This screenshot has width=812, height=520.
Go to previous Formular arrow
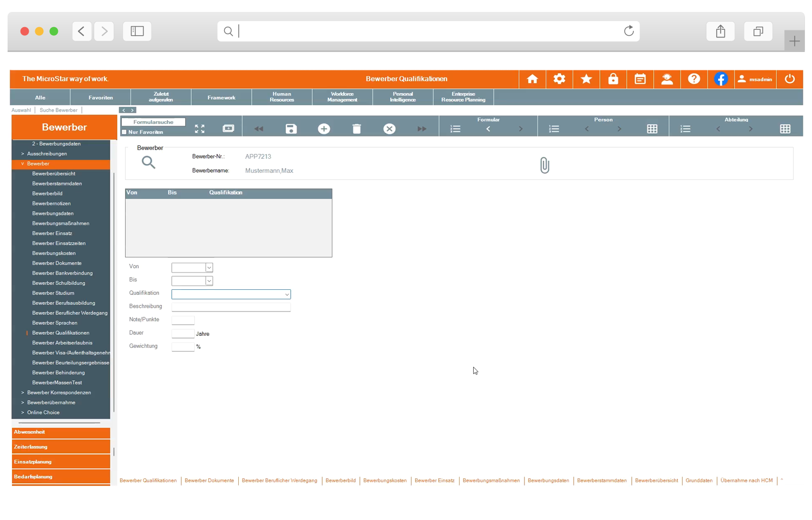488,129
